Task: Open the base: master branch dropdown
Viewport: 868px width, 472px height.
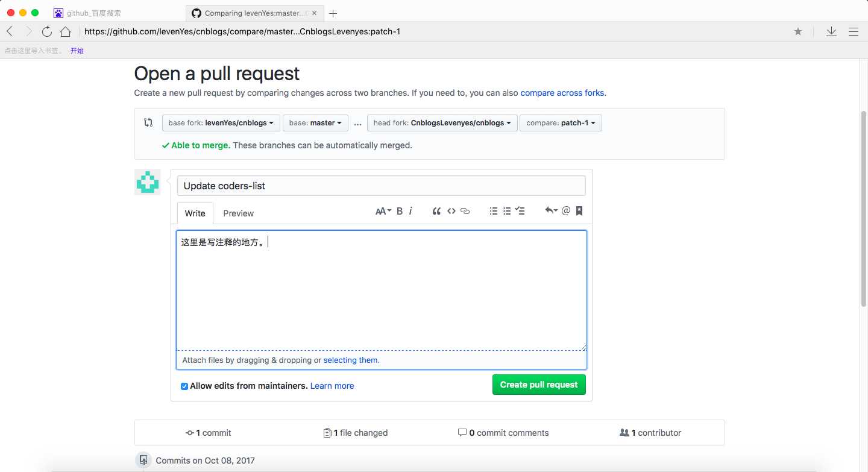Action: (x=315, y=123)
